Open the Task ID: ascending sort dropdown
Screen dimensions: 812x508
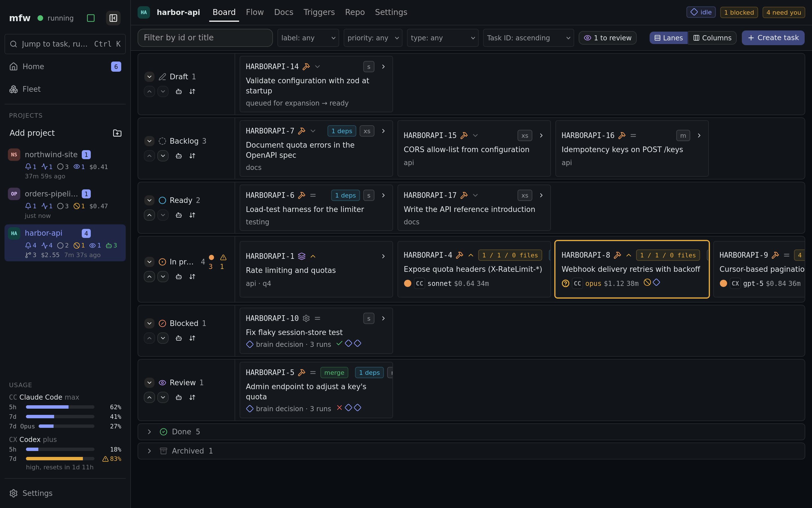[x=528, y=38]
